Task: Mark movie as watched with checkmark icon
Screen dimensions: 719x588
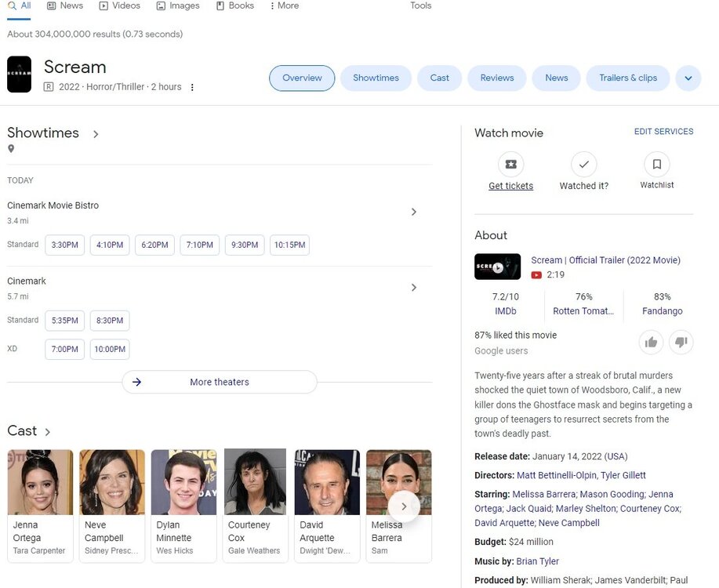Action: [x=583, y=165]
